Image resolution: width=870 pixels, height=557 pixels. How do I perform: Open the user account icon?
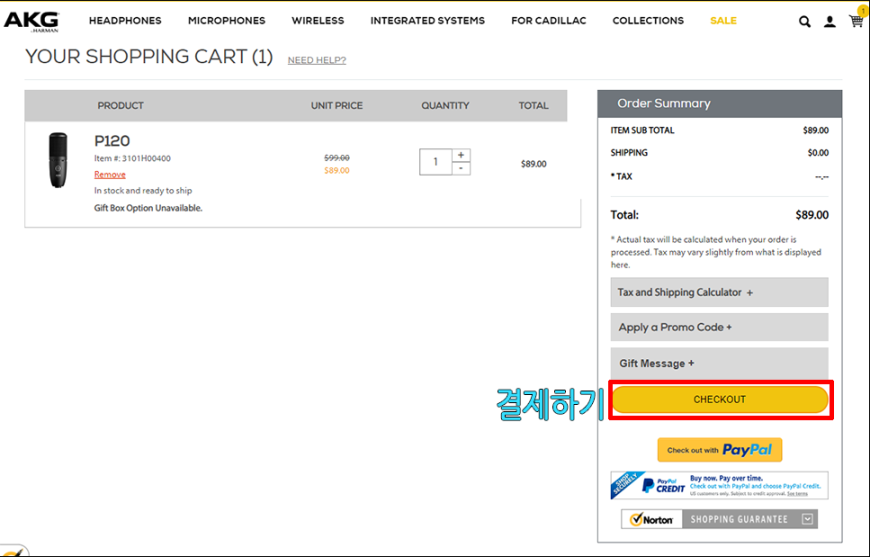[829, 22]
